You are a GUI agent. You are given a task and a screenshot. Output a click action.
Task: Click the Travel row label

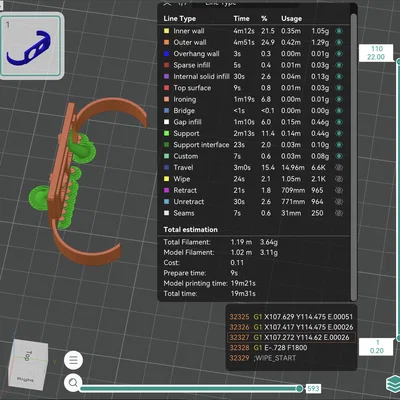(183, 167)
